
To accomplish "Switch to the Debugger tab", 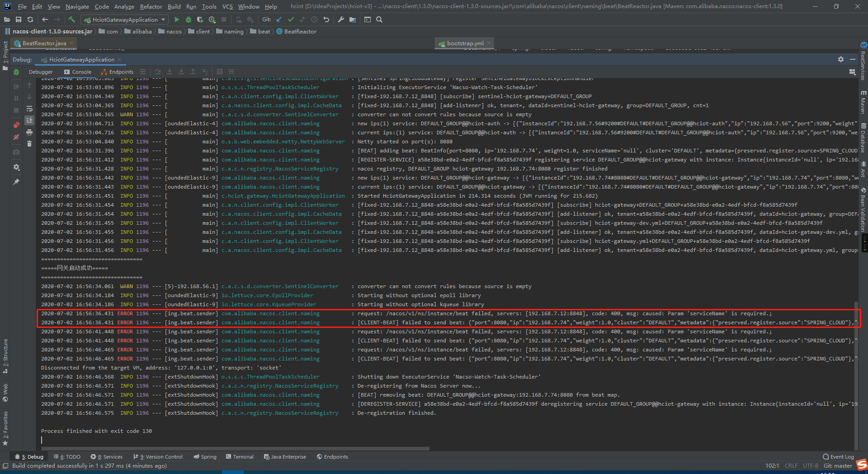I will [x=41, y=72].
